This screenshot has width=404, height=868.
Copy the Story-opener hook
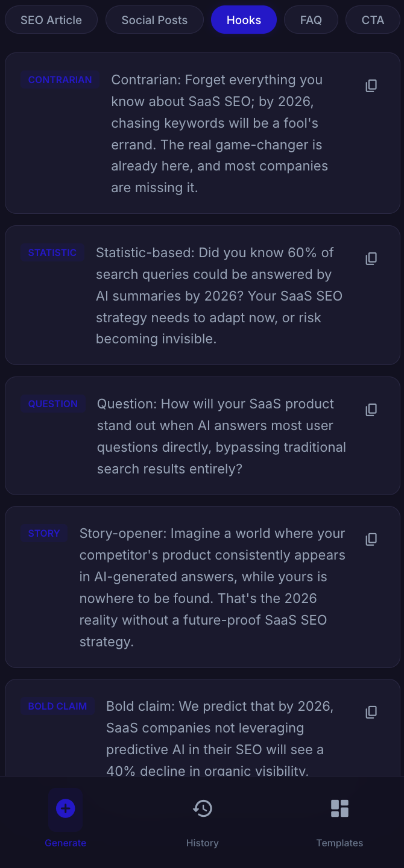coord(371,539)
